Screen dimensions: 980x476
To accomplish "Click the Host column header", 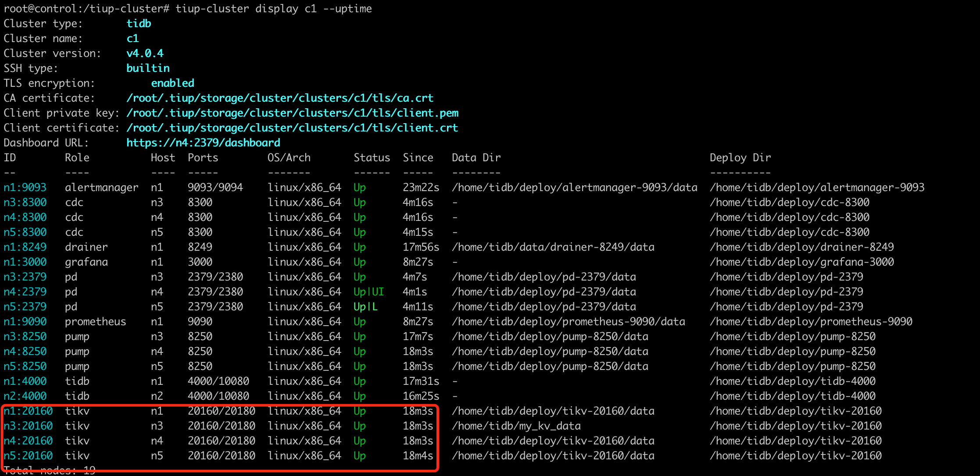I will click(163, 158).
